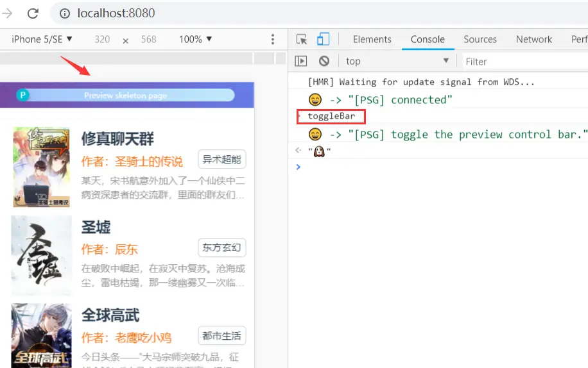588x368 pixels.
Task: Activate the inspect element picker icon
Action: click(302, 39)
